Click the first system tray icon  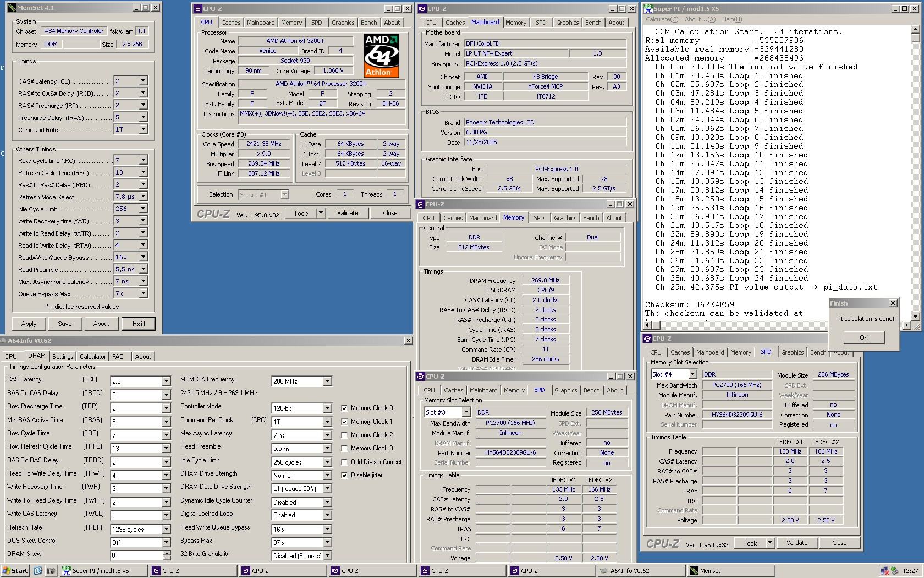point(884,571)
